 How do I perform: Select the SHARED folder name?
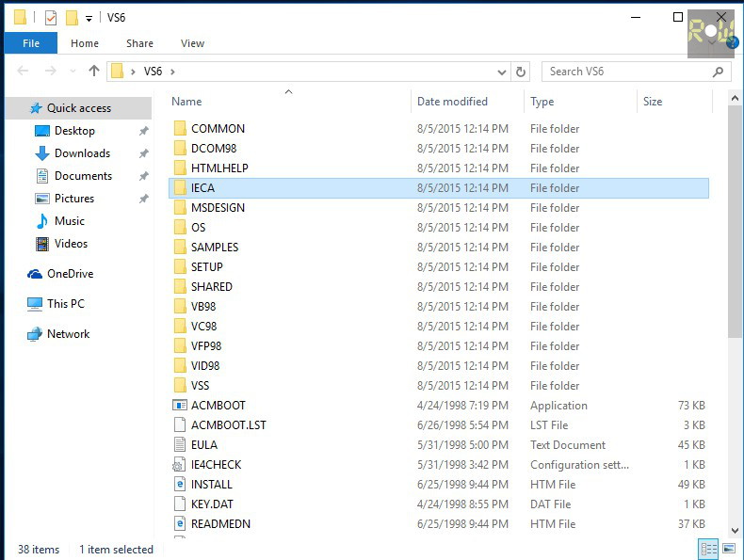tap(212, 287)
